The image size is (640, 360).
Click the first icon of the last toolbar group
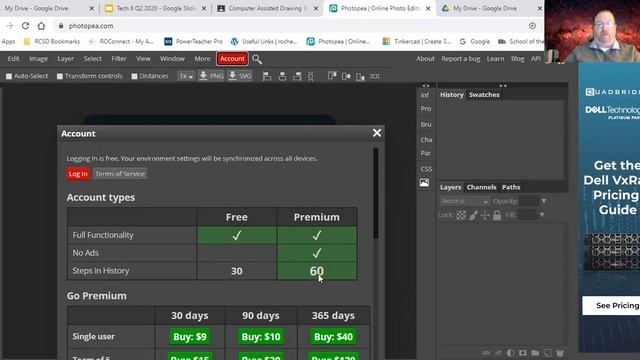point(332,76)
